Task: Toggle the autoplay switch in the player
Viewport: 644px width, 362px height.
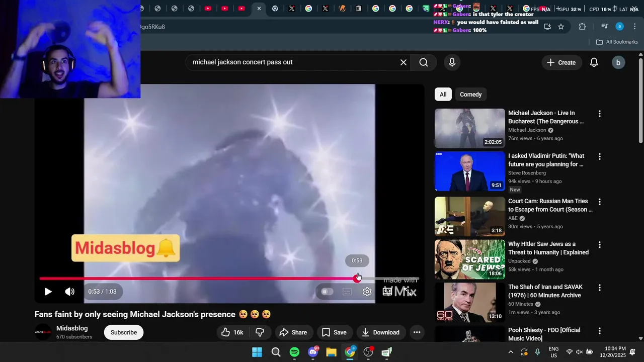Action: (x=327, y=292)
